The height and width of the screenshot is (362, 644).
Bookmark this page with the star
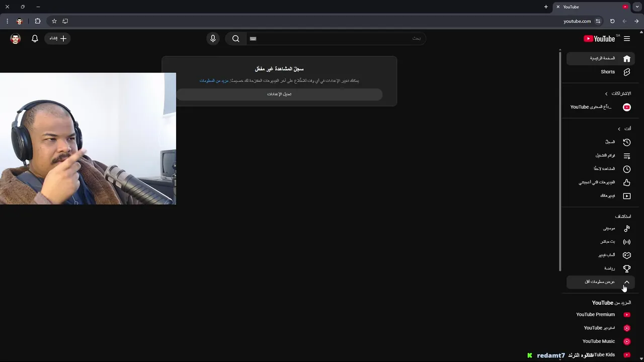(54, 21)
